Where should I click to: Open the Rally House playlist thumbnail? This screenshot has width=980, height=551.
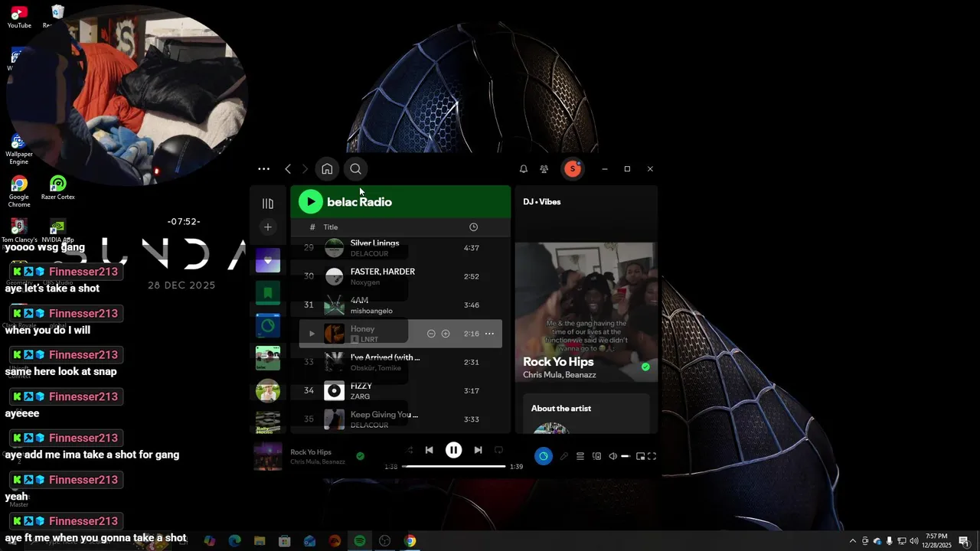pyautogui.click(x=268, y=422)
